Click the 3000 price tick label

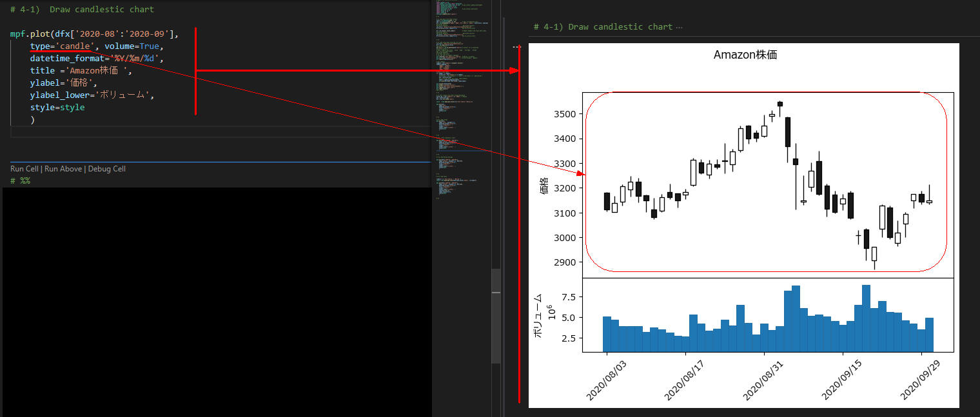point(565,238)
